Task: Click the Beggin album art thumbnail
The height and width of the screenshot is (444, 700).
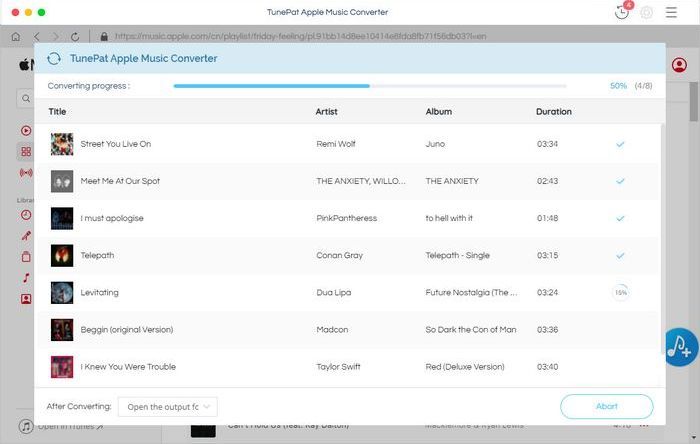Action: pos(62,329)
